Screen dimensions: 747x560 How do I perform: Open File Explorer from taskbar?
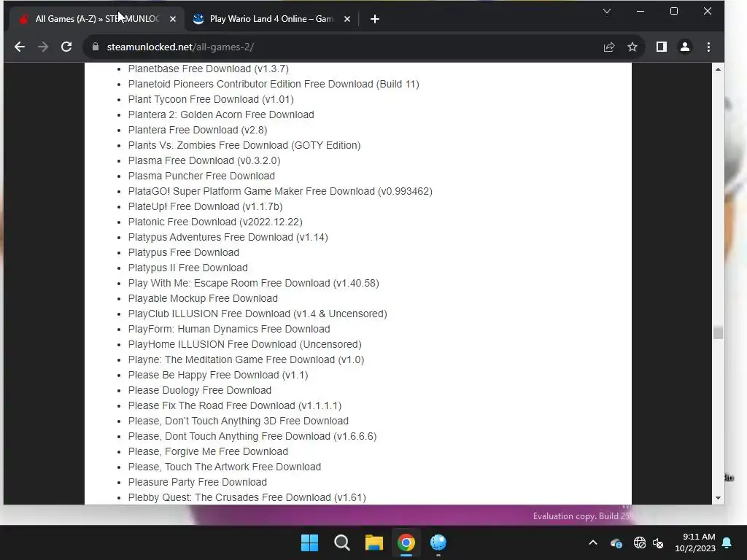coord(374,542)
